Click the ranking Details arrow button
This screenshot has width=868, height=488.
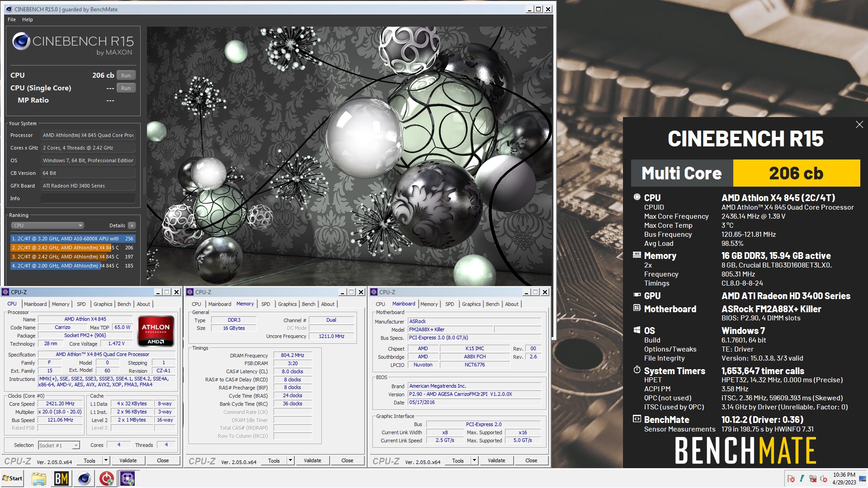[x=132, y=225]
